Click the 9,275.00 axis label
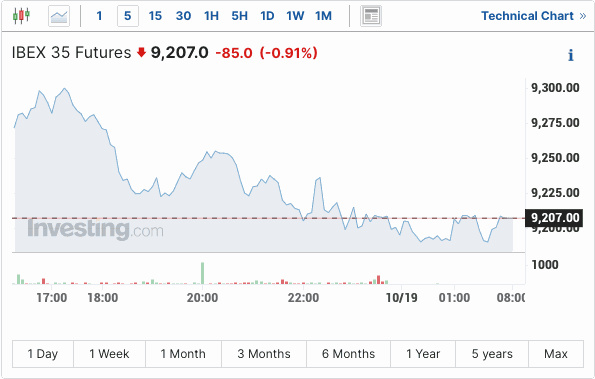 pyautogui.click(x=555, y=123)
